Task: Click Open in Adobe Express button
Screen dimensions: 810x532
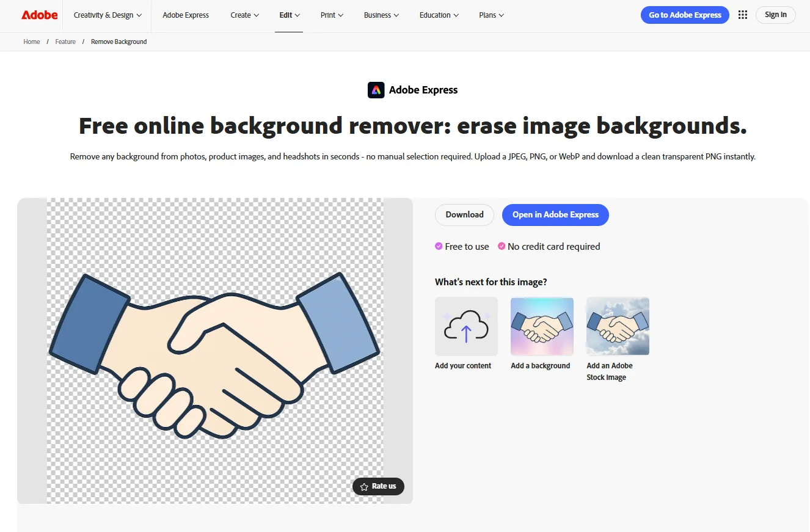Action: (555, 214)
